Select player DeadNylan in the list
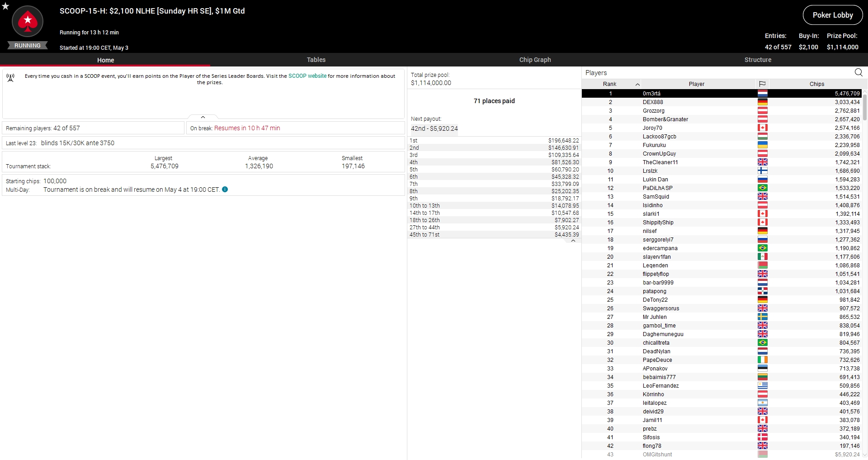868x460 pixels. pos(722,351)
